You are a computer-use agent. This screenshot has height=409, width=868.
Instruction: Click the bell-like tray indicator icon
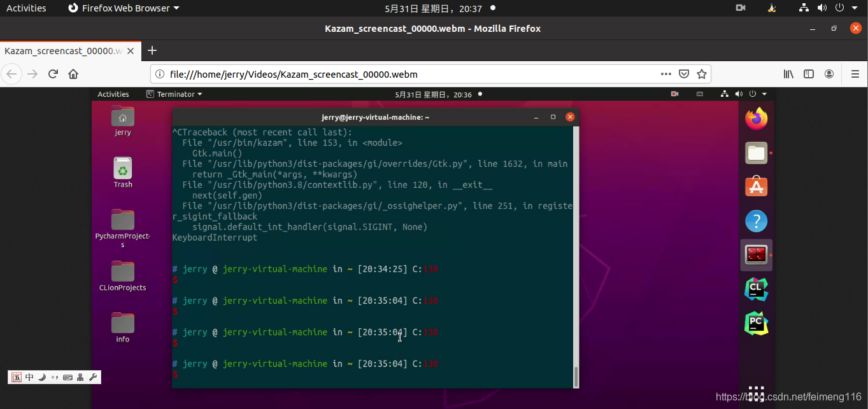click(772, 8)
